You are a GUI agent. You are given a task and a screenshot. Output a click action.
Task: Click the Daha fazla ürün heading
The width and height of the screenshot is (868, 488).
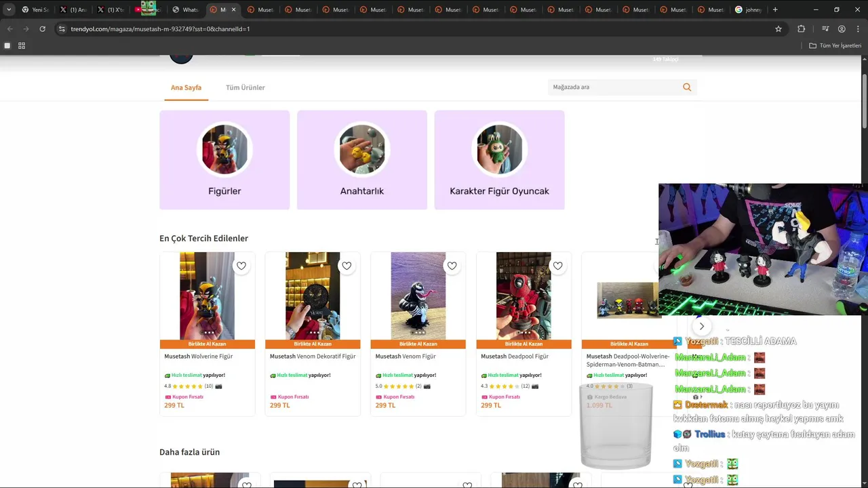[x=189, y=452]
